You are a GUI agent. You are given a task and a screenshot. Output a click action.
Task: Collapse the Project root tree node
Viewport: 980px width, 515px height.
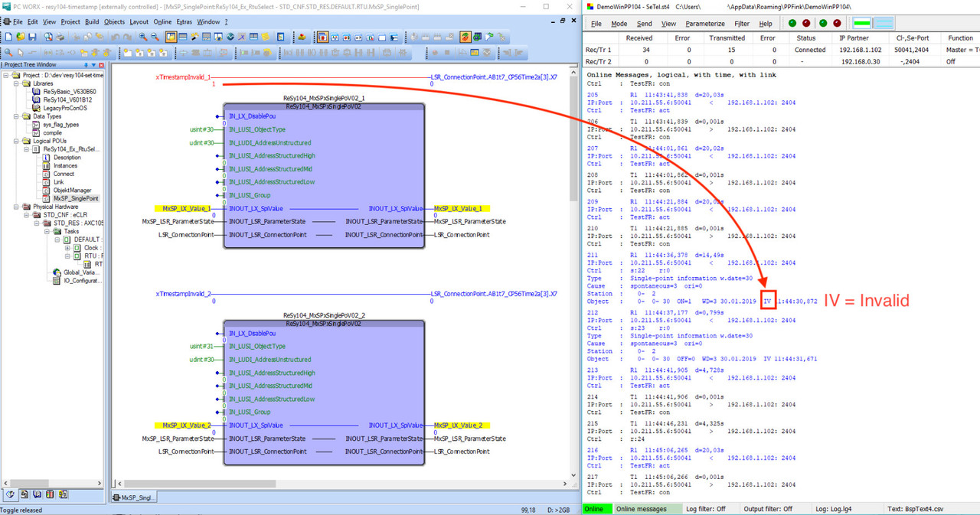[x=6, y=76]
